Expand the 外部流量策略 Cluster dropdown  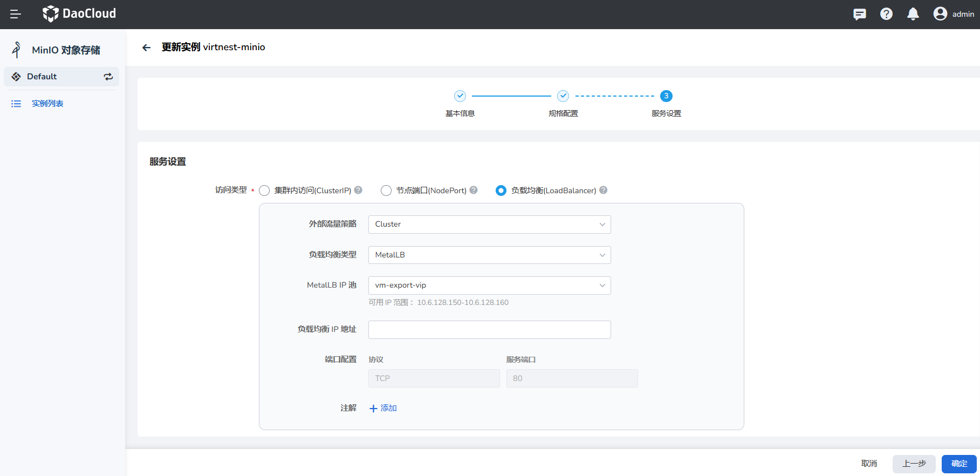[x=489, y=225]
